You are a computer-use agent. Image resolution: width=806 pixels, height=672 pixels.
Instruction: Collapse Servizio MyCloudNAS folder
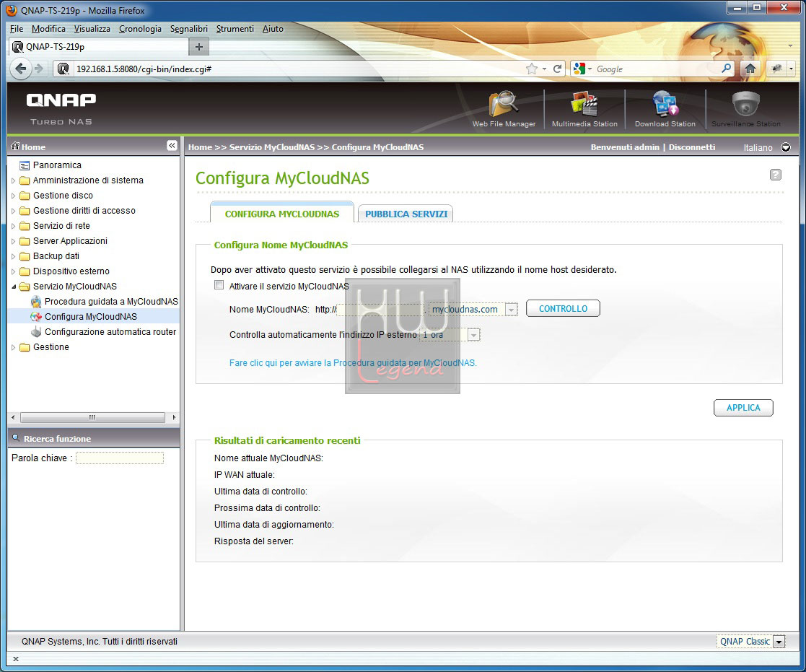click(x=14, y=287)
